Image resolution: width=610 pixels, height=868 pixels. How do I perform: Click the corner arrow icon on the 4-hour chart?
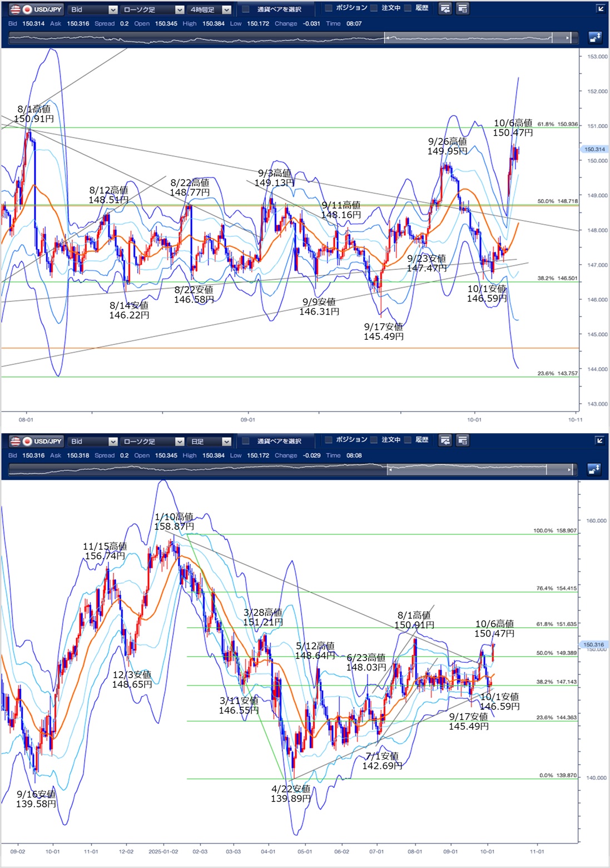600,9
